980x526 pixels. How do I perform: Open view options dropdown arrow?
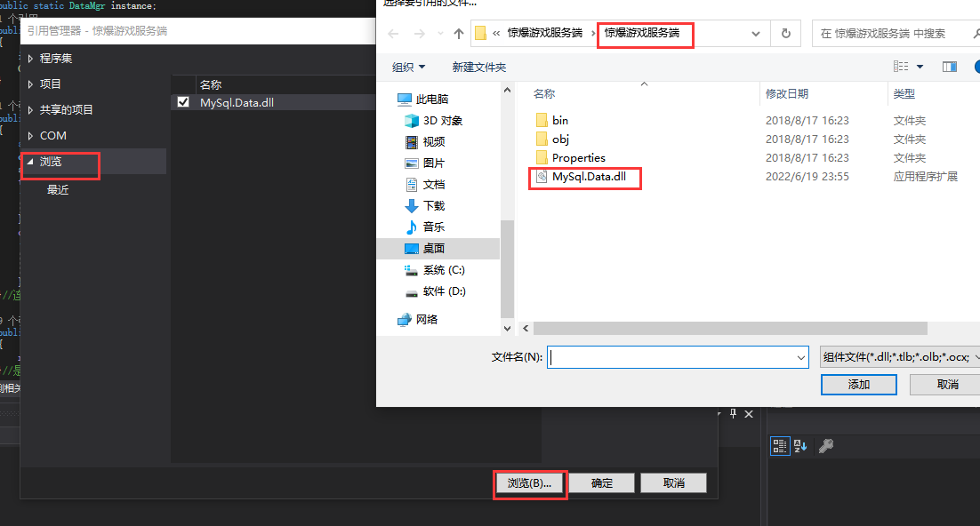pos(920,67)
